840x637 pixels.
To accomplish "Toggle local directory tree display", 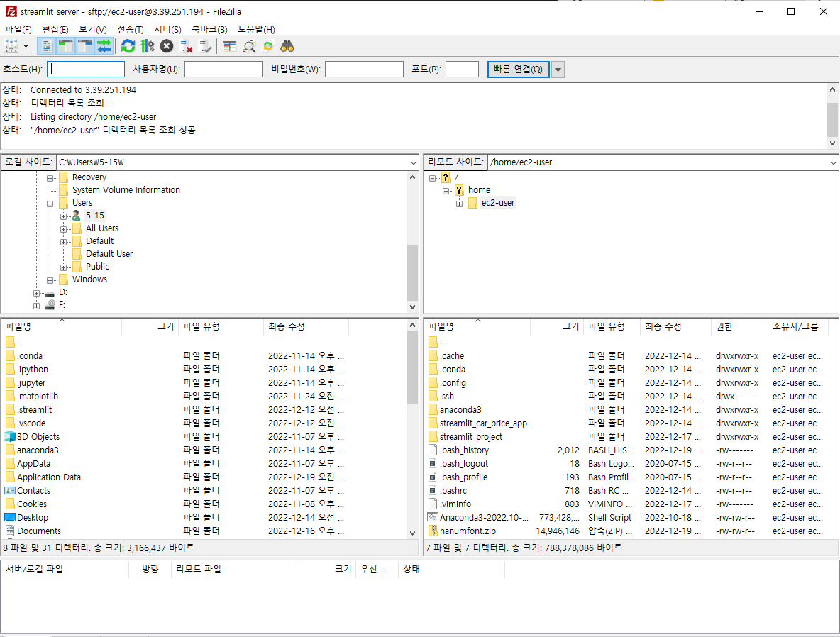I will (x=65, y=47).
